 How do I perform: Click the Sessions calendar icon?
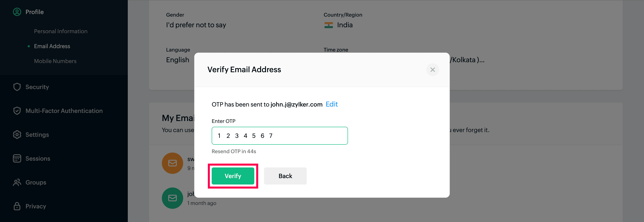point(17,159)
